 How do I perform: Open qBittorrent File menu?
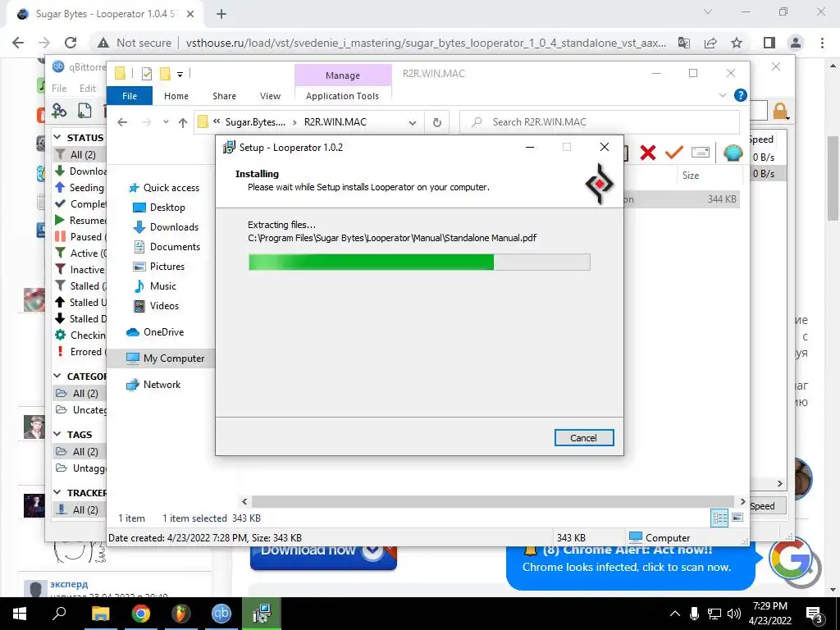click(x=59, y=89)
